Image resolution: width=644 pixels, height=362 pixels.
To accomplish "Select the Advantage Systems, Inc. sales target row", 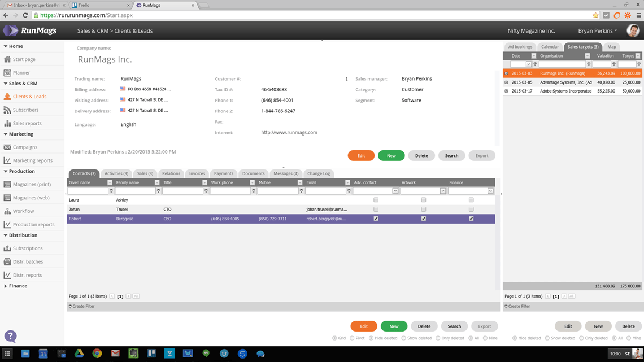I will pyautogui.click(x=572, y=82).
